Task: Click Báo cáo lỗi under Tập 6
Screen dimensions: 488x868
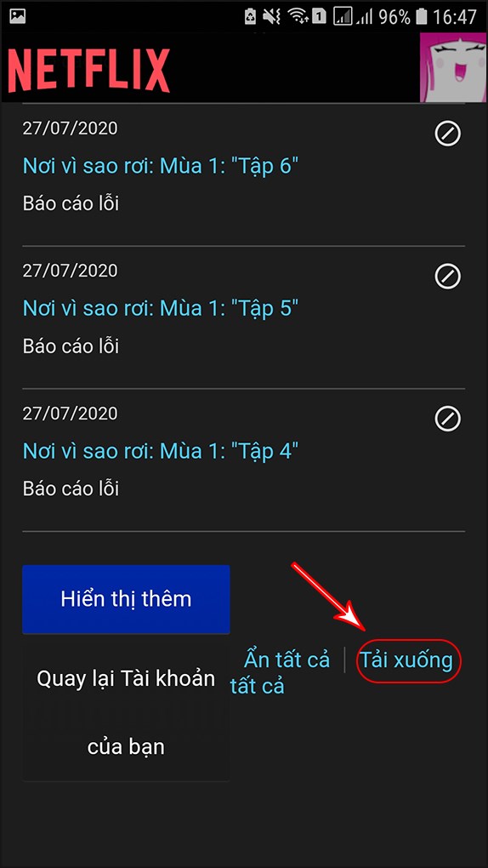Action: [x=71, y=203]
